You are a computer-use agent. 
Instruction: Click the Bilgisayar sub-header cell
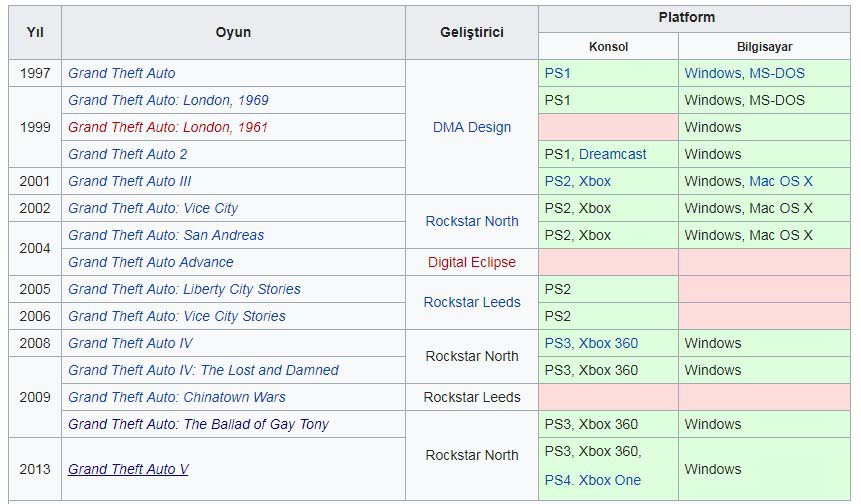pos(765,47)
